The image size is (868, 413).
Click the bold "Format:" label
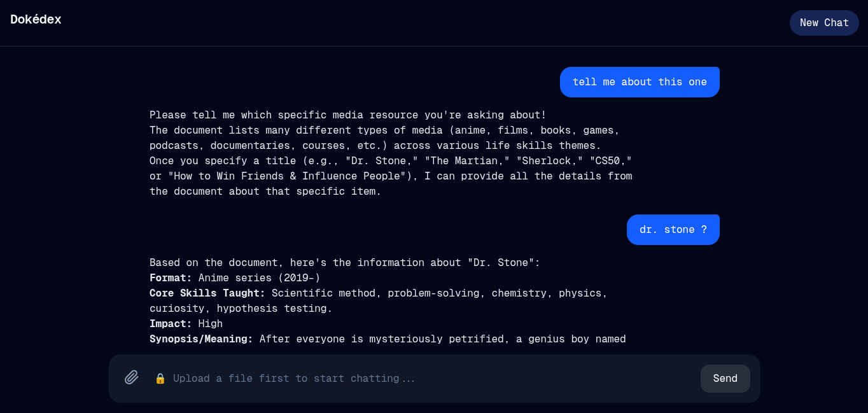(171, 278)
